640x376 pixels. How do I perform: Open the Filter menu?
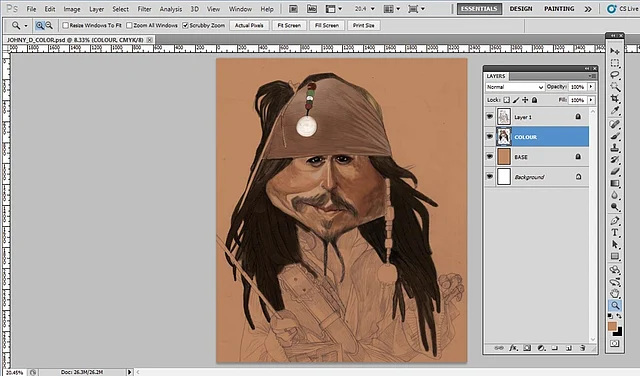[x=144, y=9]
